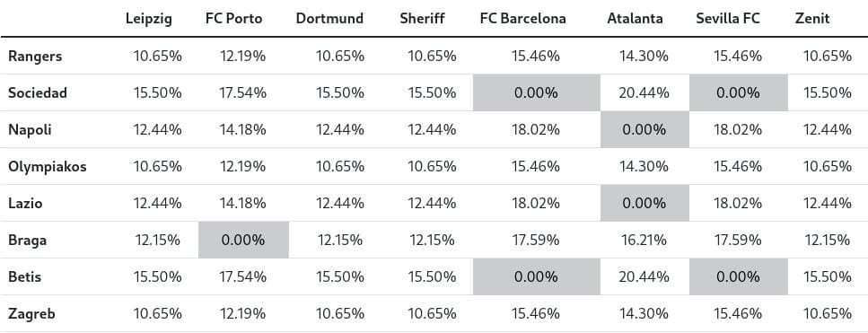Click the Betis row label

[x=24, y=277]
